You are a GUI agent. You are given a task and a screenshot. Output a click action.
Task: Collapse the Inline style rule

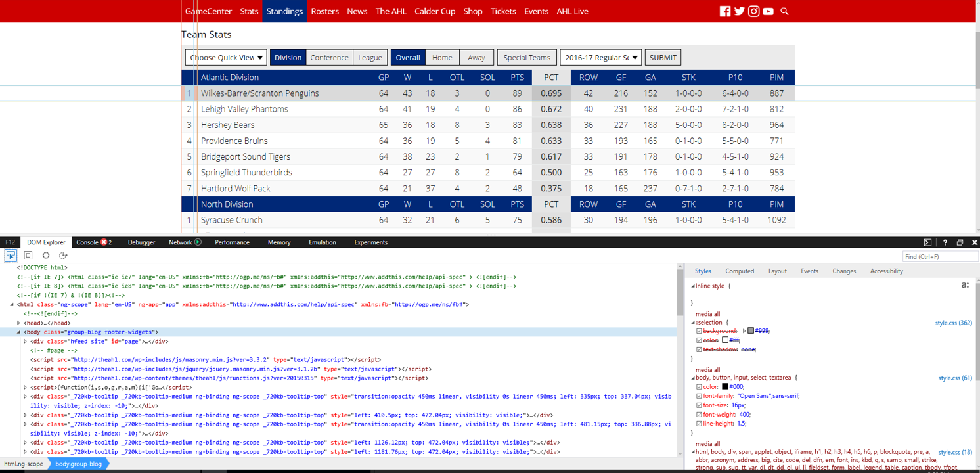click(x=692, y=286)
